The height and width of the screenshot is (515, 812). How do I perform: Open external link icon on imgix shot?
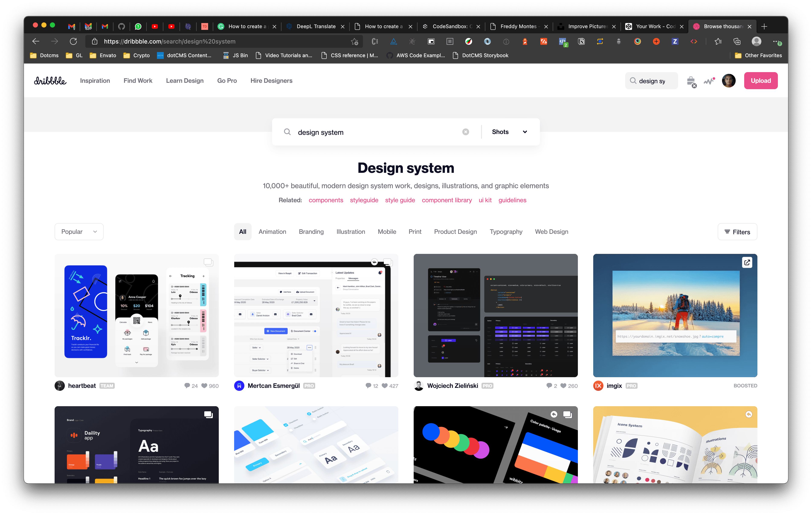pyautogui.click(x=747, y=262)
